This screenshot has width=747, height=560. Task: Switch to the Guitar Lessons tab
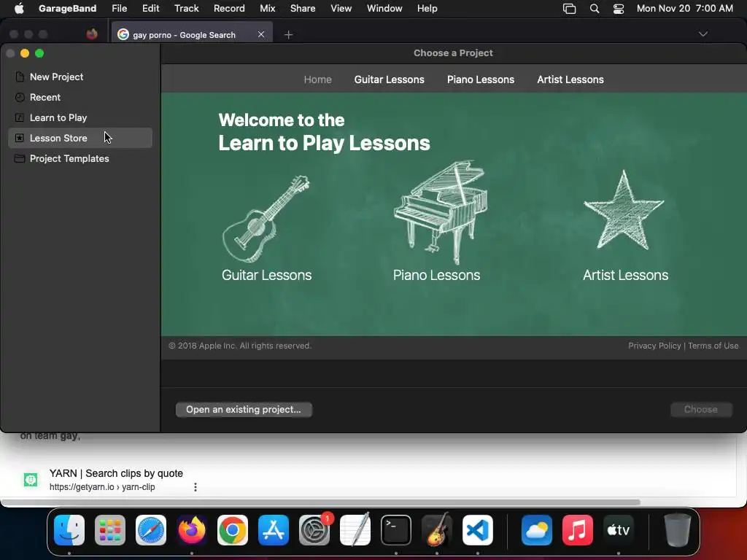coord(390,79)
